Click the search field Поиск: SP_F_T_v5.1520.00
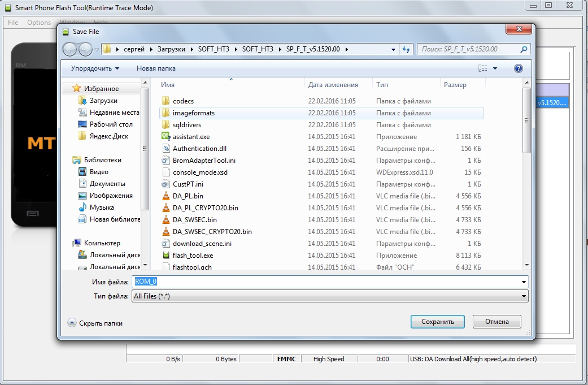Image resolution: width=588 pixels, height=385 pixels. (x=469, y=49)
